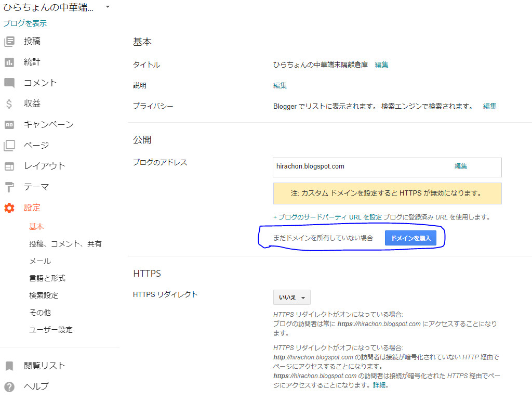Click the タイトル label
Viewport: 532px width, 401px height.
click(147, 64)
